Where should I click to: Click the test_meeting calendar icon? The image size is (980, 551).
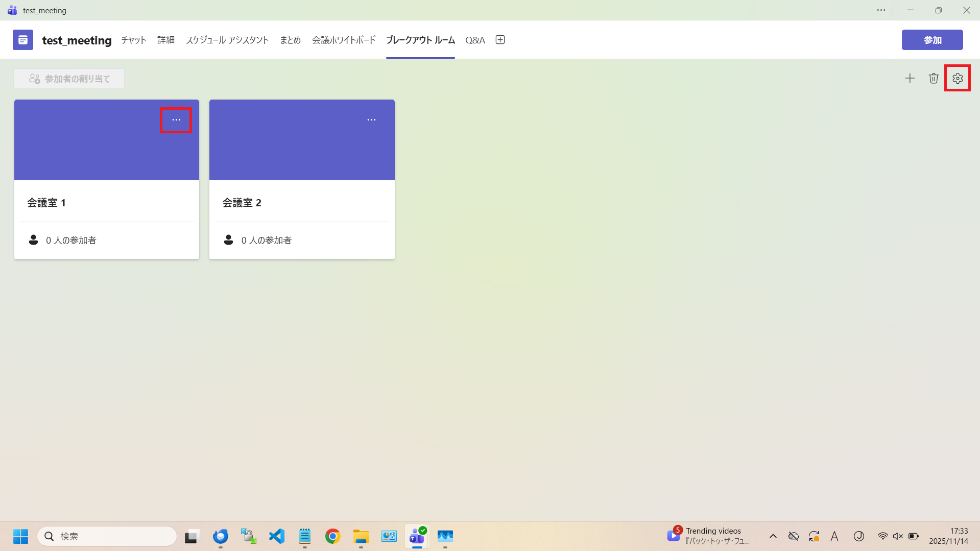coord(23,40)
